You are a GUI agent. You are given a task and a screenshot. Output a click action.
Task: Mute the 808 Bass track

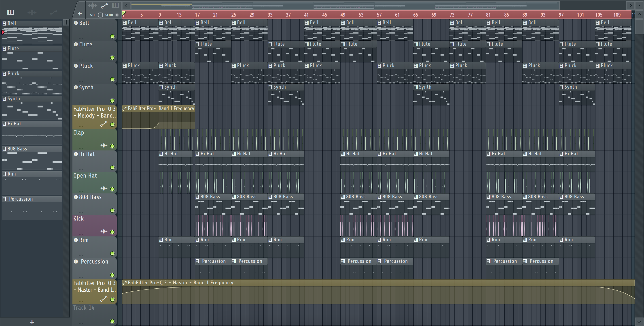pos(112,210)
